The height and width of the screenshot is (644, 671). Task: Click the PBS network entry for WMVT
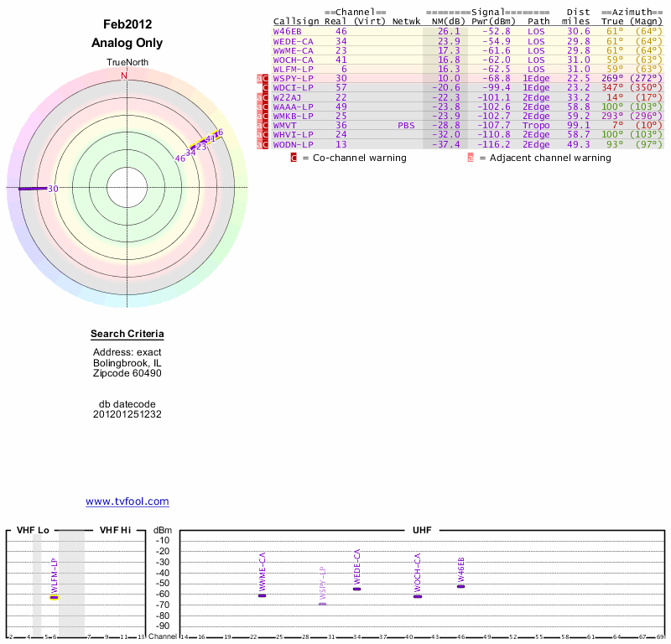point(407,125)
